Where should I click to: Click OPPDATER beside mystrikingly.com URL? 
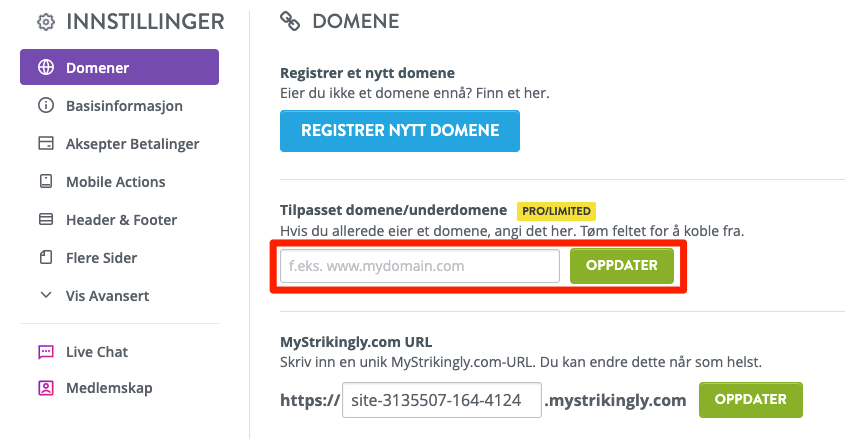[x=751, y=400]
